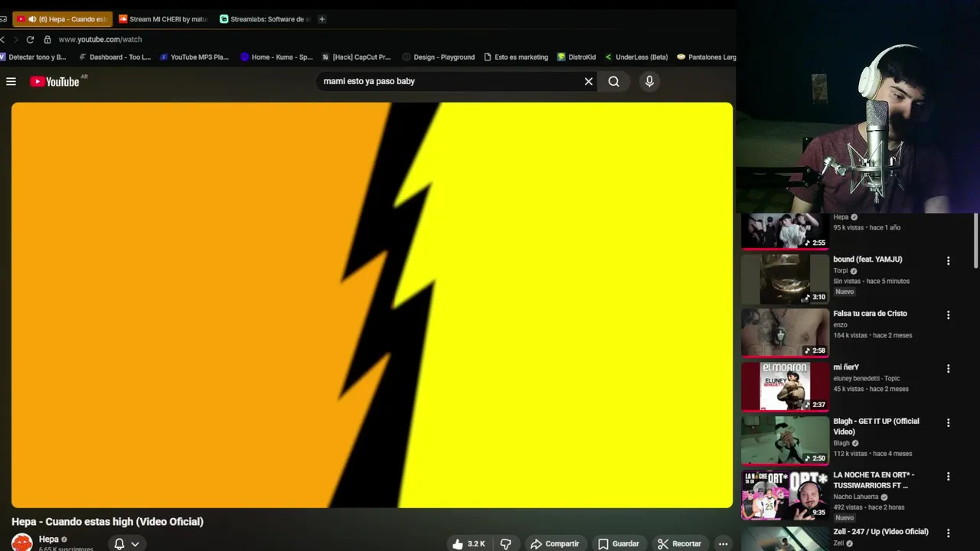Clear the search box with the X
This screenshot has width=980, height=551.
tap(589, 81)
